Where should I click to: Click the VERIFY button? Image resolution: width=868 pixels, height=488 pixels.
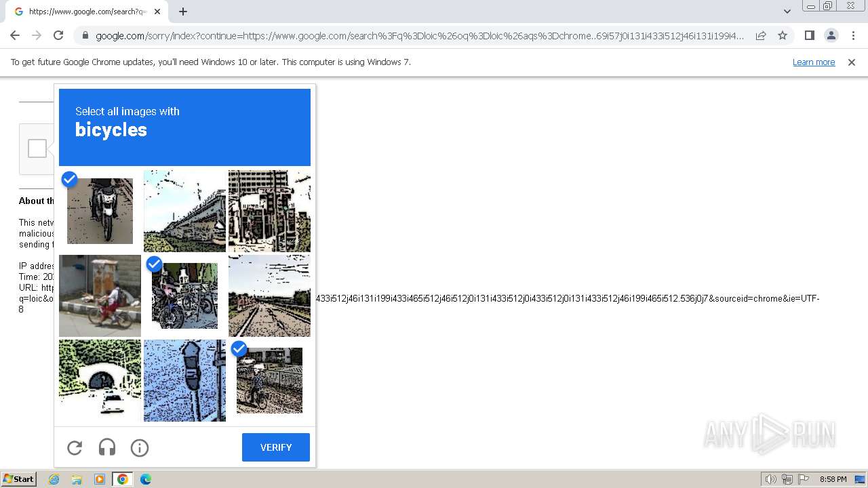276,447
